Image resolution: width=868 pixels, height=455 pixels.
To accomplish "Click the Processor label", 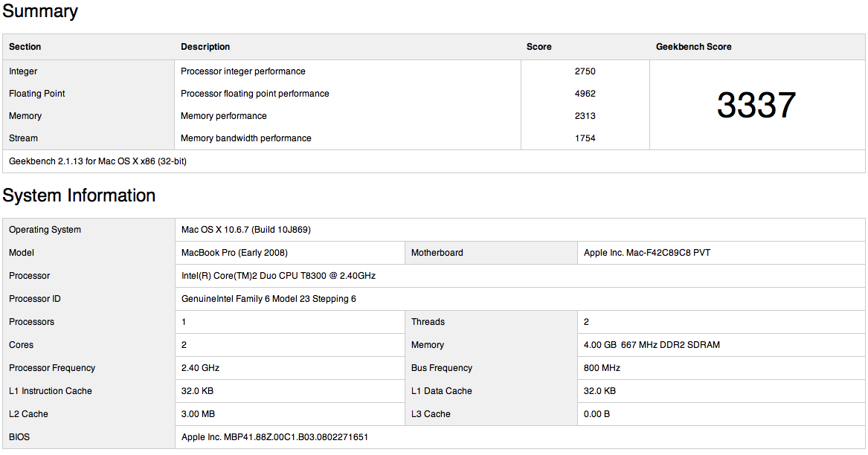I will (x=29, y=276).
